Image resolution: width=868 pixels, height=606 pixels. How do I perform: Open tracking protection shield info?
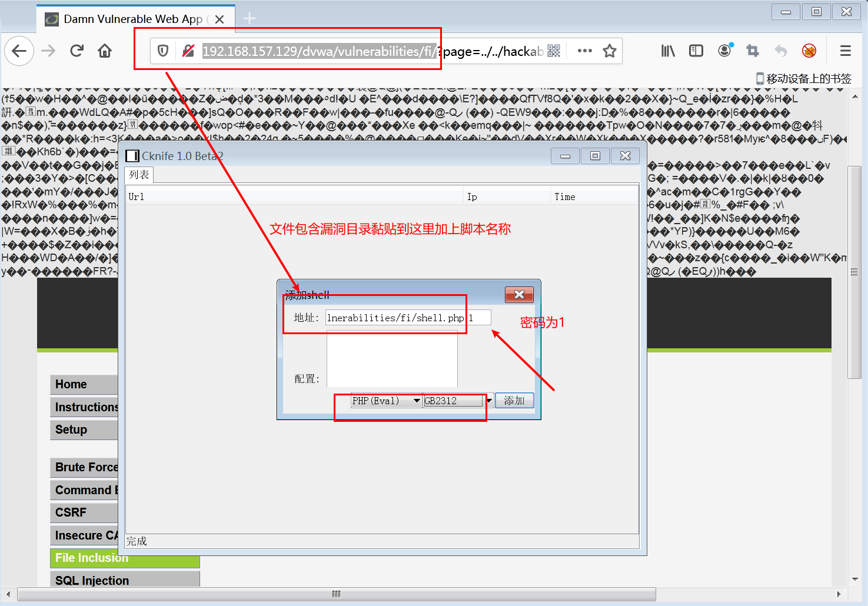163,51
